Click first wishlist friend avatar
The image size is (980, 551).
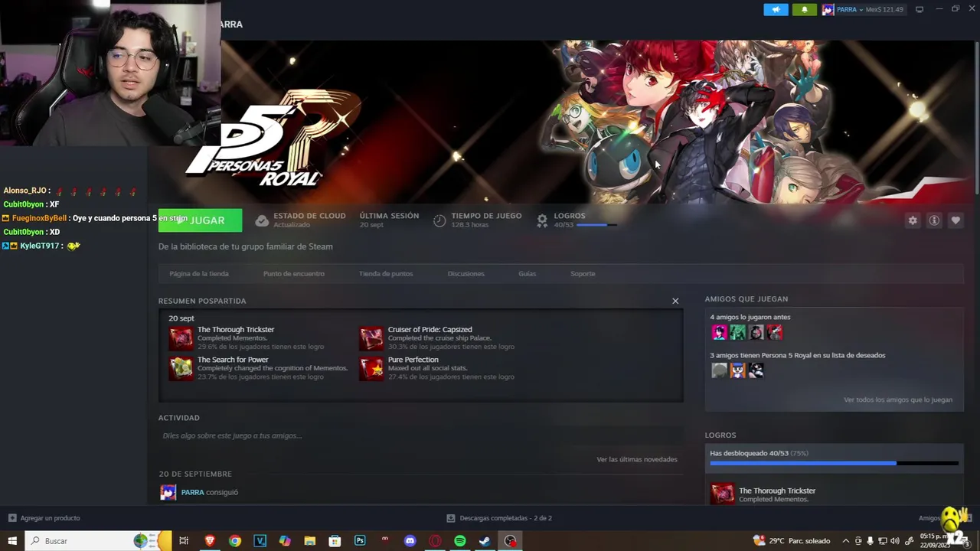pyautogui.click(x=719, y=370)
